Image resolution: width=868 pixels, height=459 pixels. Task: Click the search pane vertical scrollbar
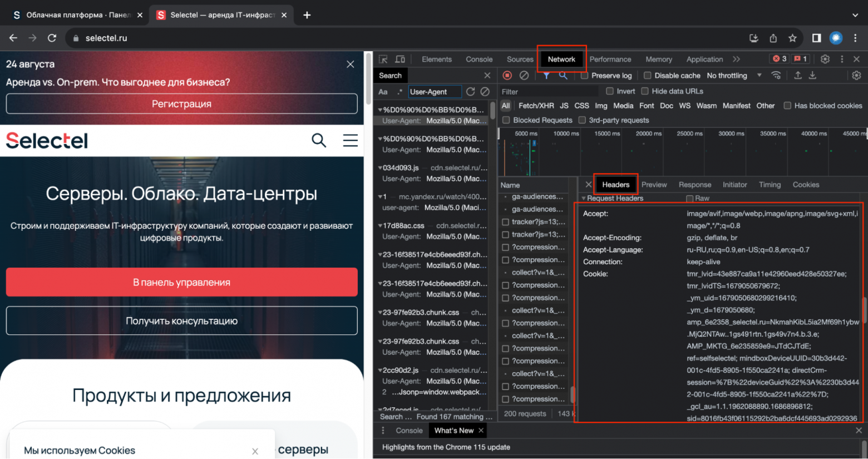coord(492,110)
